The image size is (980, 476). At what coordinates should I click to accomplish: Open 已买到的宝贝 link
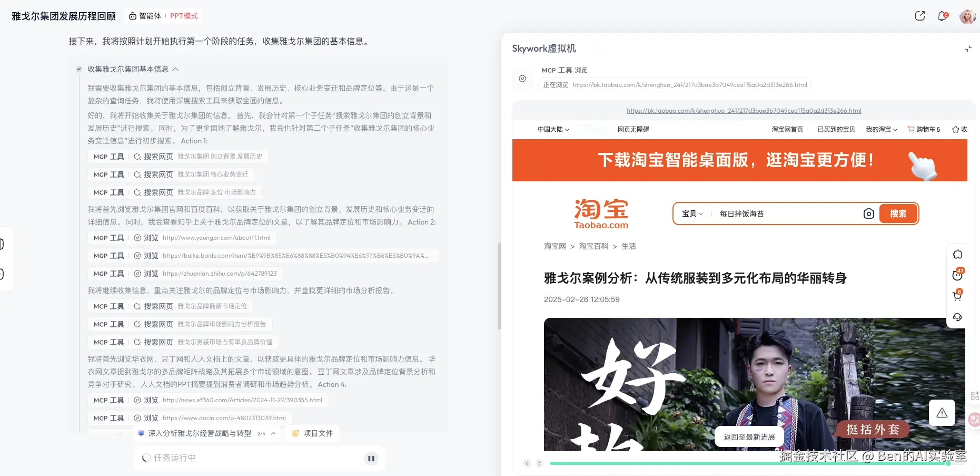pos(836,129)
